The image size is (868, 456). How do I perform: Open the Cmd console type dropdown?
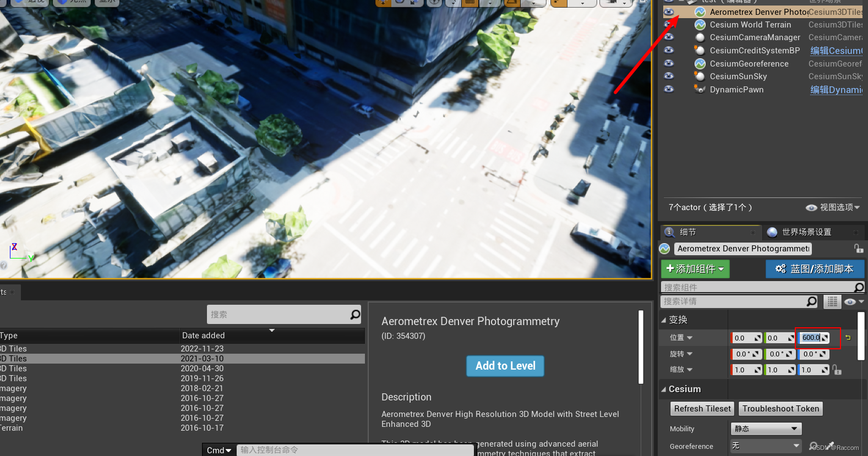tap(219, 450)
